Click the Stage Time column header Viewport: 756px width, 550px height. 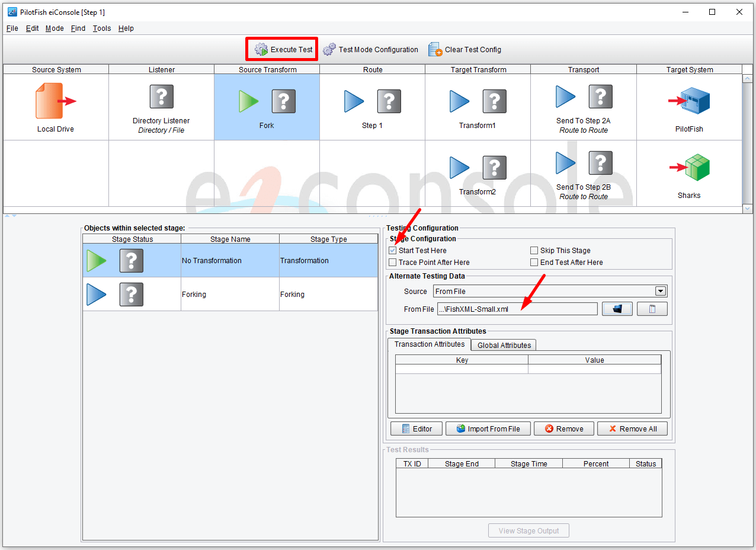click(528, 463)
